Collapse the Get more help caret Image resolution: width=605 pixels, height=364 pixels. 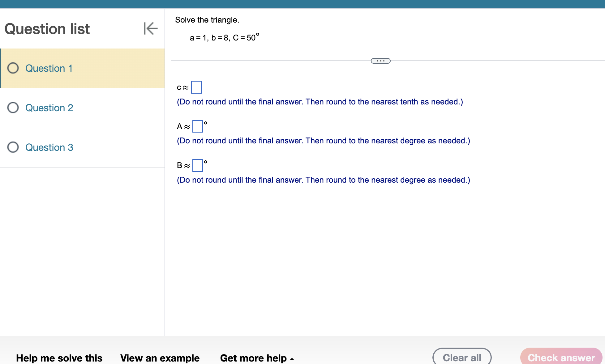click(292, 358)
